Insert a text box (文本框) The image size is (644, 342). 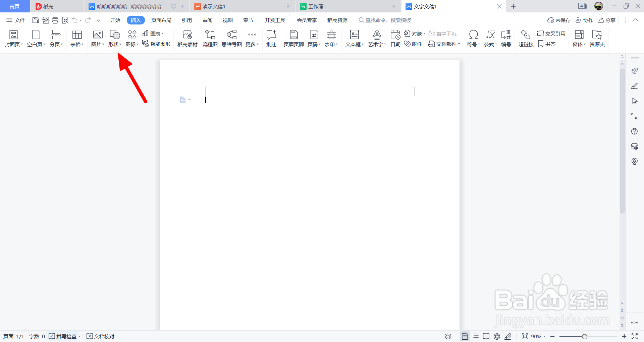pyautogui.click(x=355, y=39)
